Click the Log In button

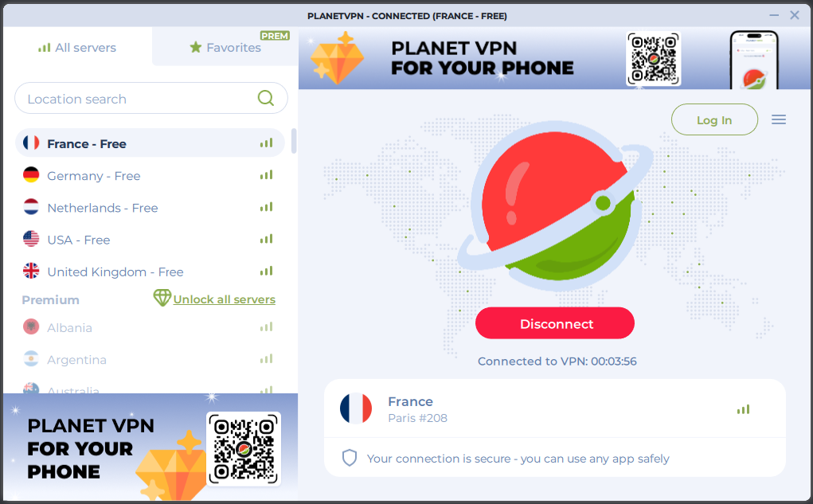pyautogui.click(x=714, y=119)
